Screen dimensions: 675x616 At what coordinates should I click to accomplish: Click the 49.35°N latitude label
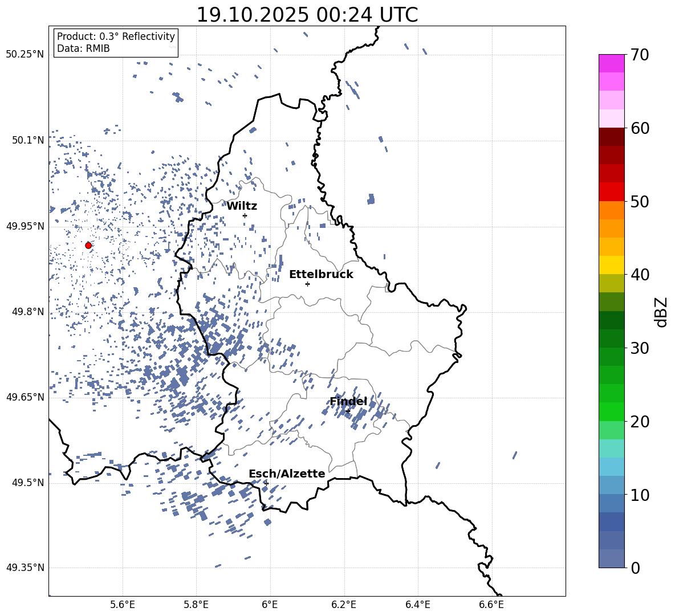(25, 568)
